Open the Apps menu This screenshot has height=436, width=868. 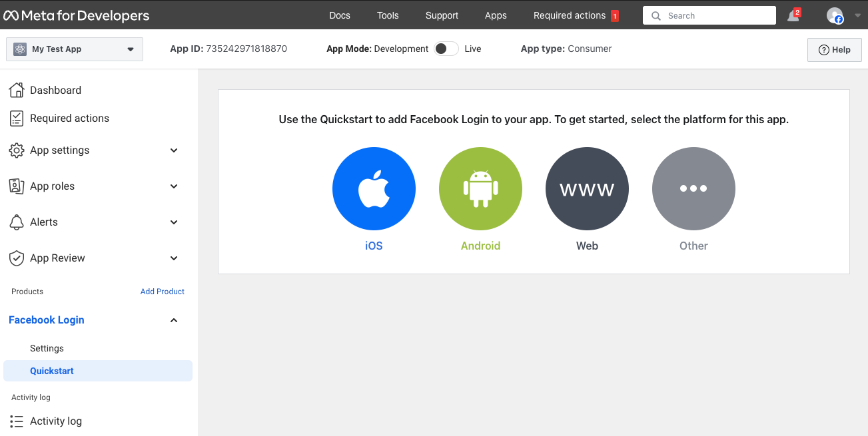(496, 15)
